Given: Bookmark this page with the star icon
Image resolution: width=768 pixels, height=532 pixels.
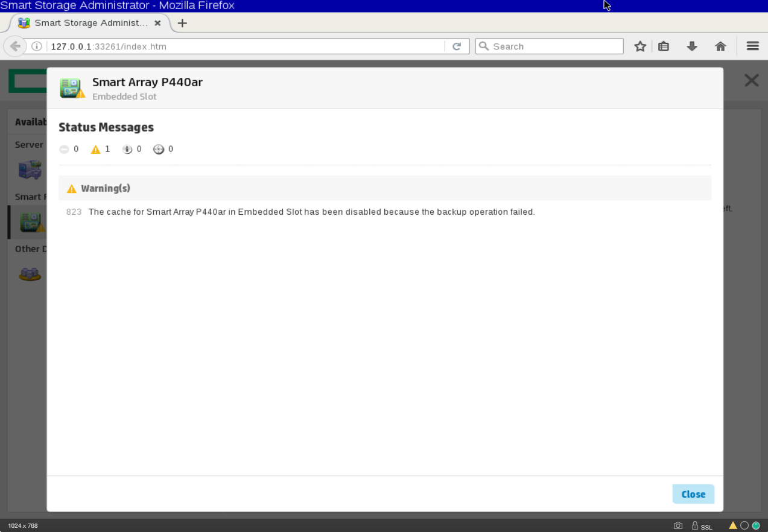Looking at the screenshot, I should tap(640, 46).
